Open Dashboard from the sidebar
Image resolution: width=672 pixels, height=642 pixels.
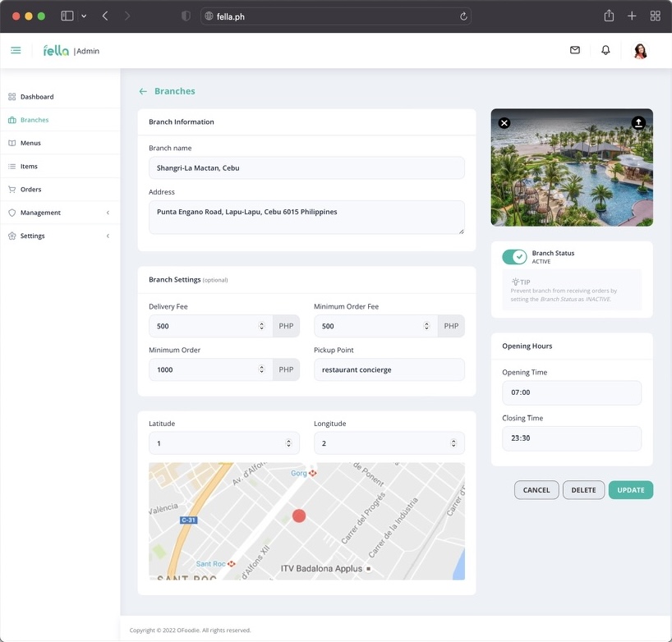point(36,96)
